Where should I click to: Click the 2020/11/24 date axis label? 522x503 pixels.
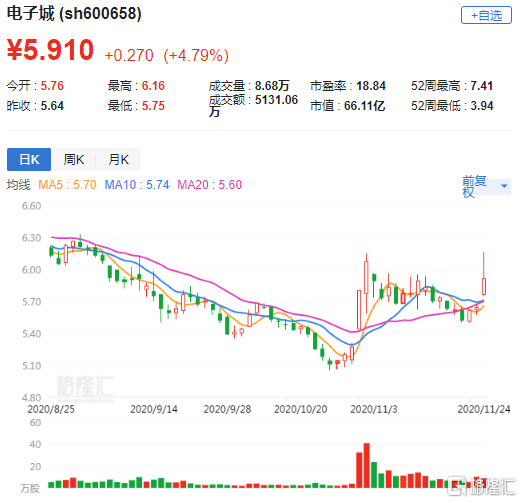484,409
